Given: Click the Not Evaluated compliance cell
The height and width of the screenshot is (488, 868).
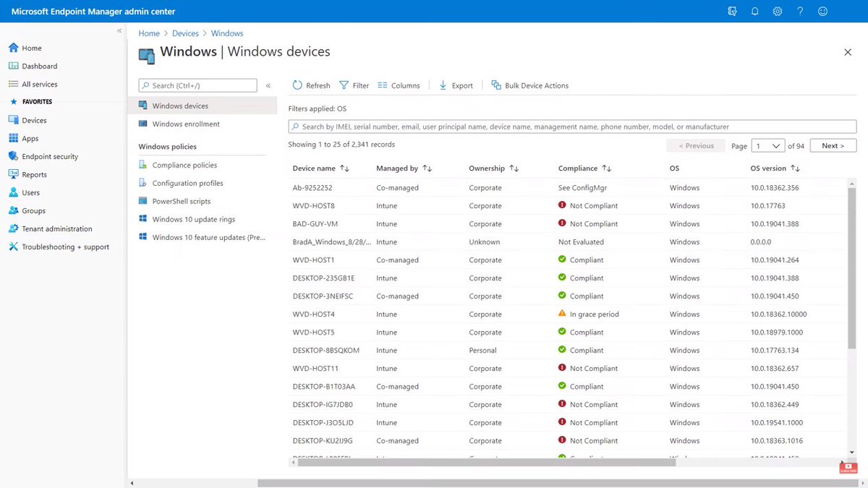Looking at the screenshot, I should click(581, 242).
